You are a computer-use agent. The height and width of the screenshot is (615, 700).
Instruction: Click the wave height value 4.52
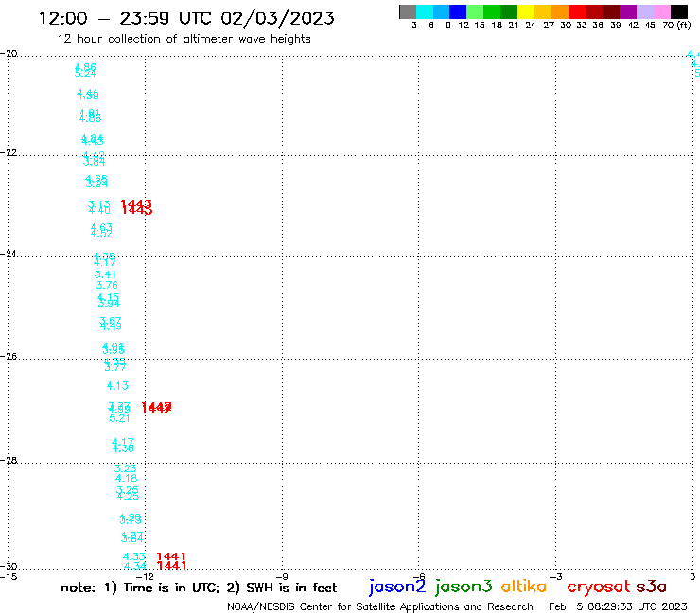click(102, 234)
